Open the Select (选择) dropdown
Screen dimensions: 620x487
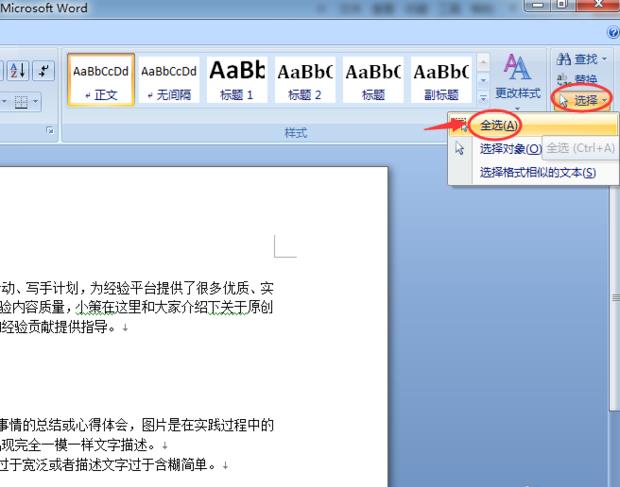(x=584, y=100)
